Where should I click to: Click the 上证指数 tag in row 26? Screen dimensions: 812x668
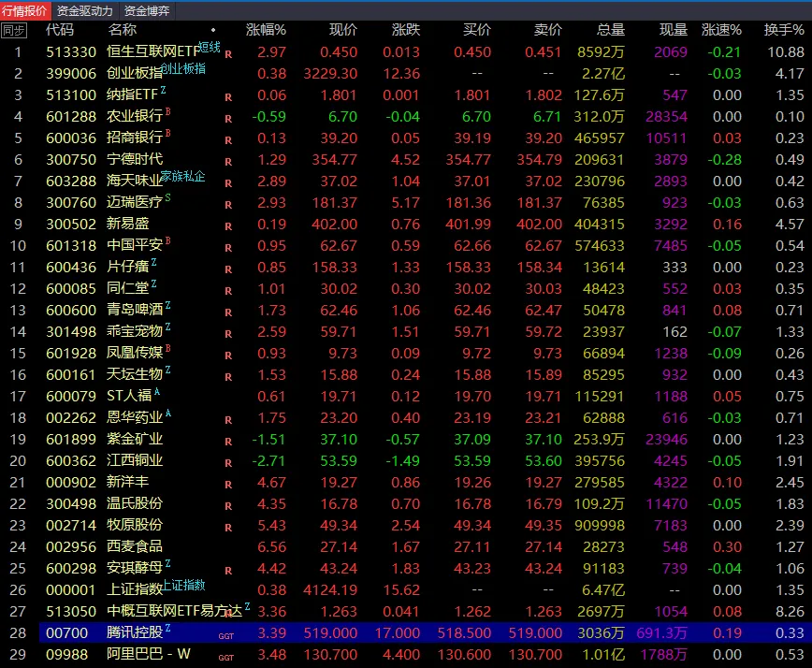tap(184, 585)
